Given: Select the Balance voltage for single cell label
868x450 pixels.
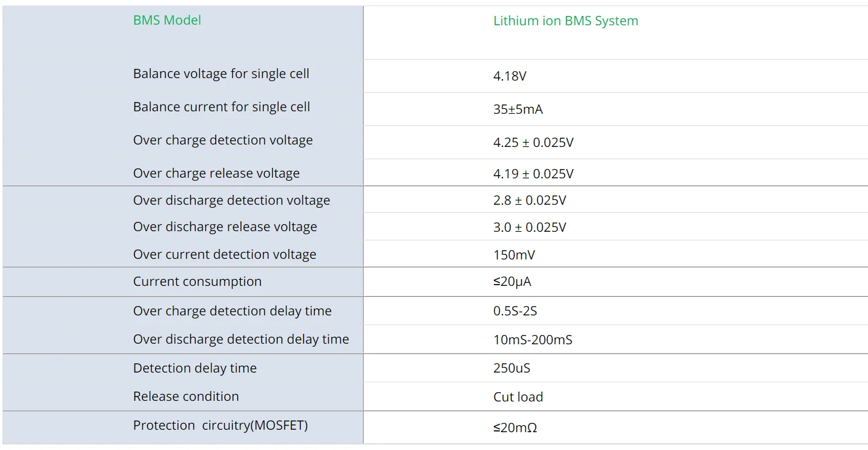Looking at the screenshot, I should point(221,74).
